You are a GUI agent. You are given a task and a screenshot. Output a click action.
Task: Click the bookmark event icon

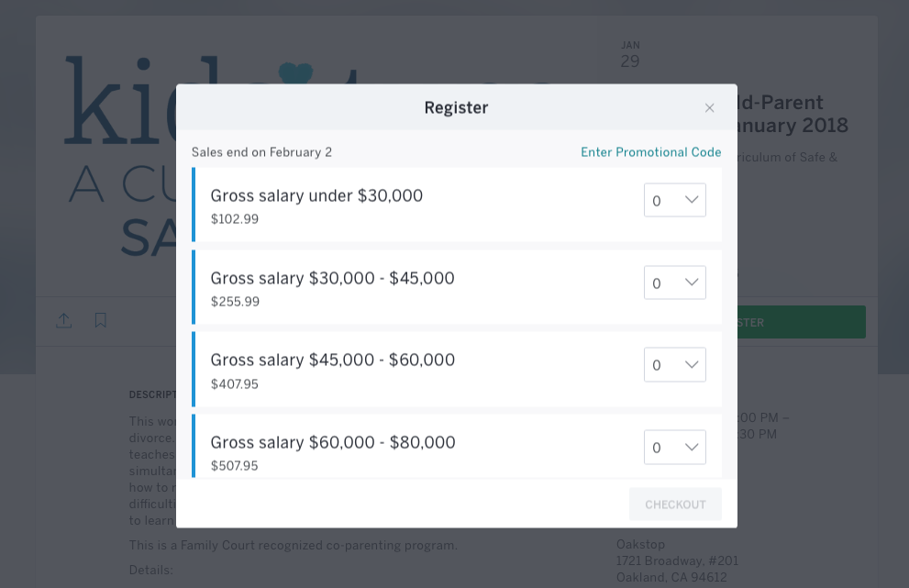tap(101, 320)
